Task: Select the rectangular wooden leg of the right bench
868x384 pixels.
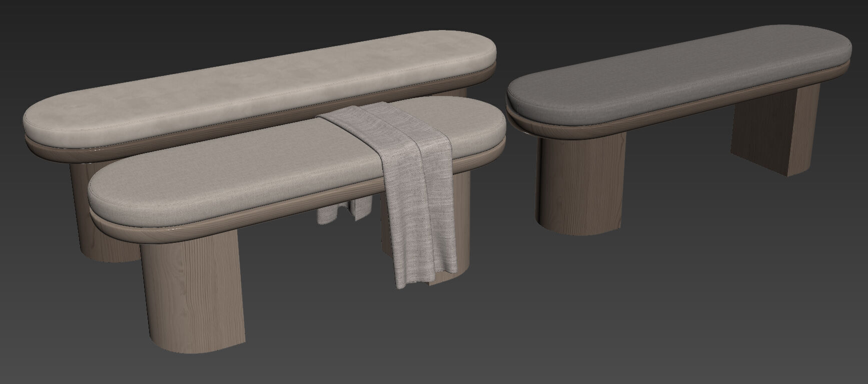Action: click(x=775, y=130)
